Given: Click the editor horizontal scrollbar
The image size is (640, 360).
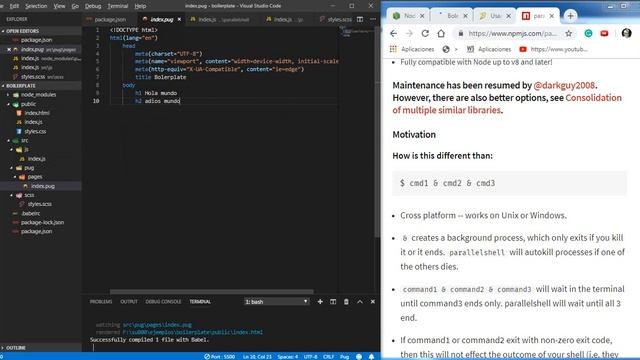Looking at the screenshot, I should 211,292.
